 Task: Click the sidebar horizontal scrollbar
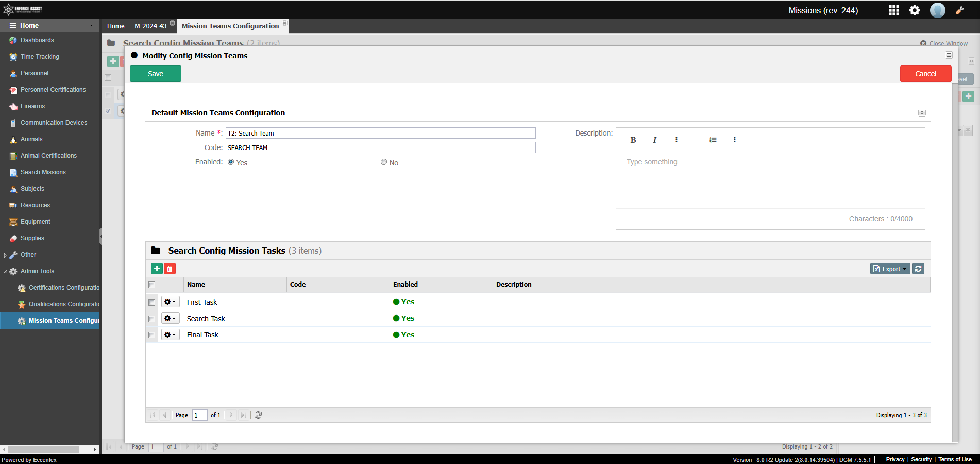click(44, 449)
